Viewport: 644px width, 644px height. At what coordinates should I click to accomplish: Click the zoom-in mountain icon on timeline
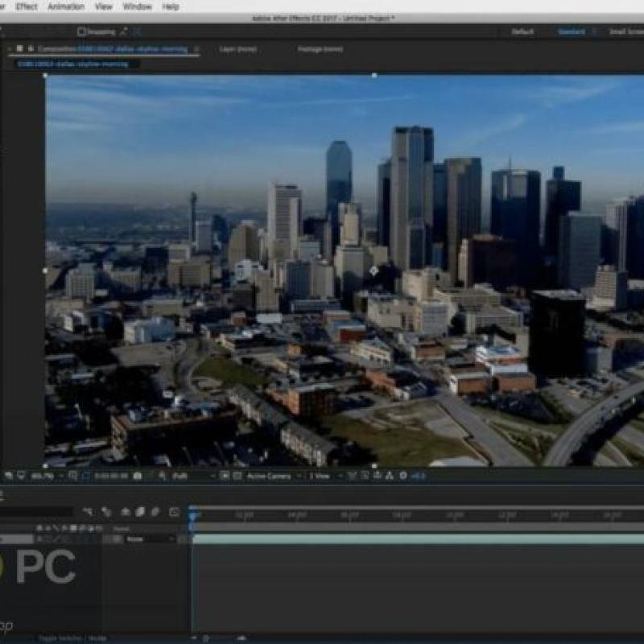pyautogui.click(x=242, y=638)
